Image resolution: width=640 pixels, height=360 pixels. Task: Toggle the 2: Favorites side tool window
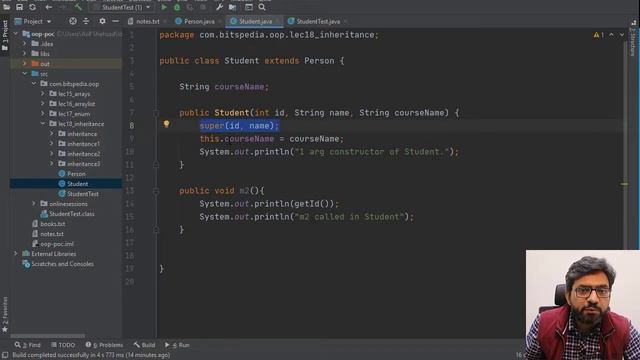pos(5,315)
